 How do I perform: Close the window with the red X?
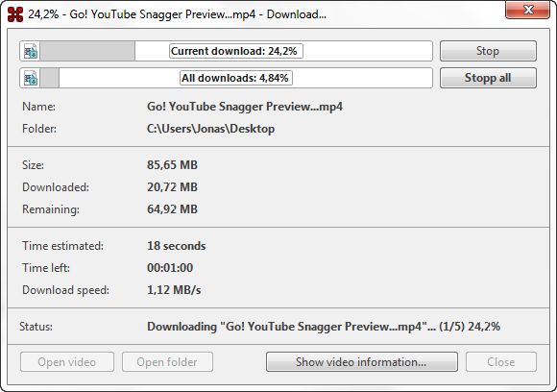pyautogui.click(x=527, y=10)
